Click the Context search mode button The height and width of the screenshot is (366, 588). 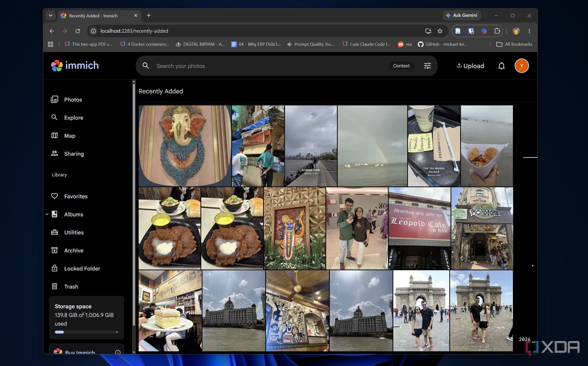click(401, 66)
